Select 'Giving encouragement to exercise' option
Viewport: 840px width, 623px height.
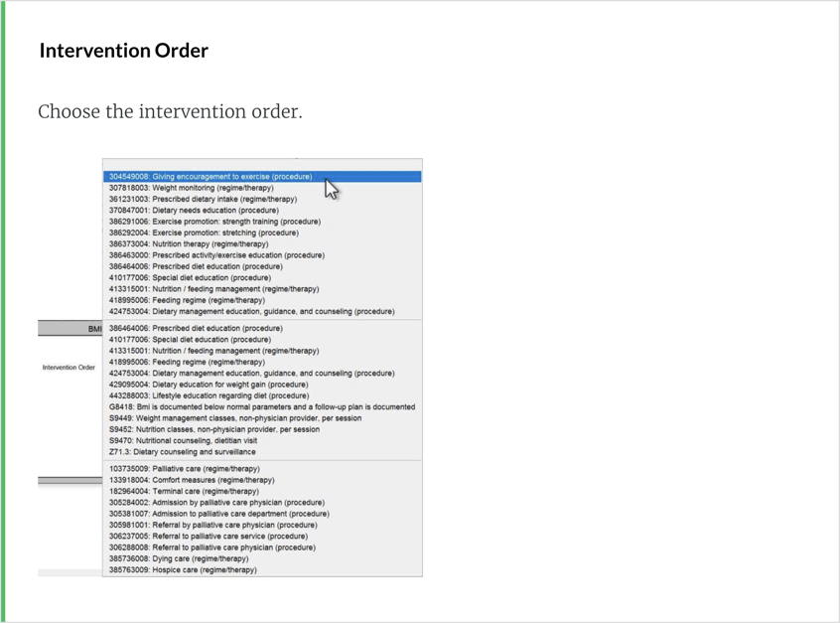pos(210,177)
